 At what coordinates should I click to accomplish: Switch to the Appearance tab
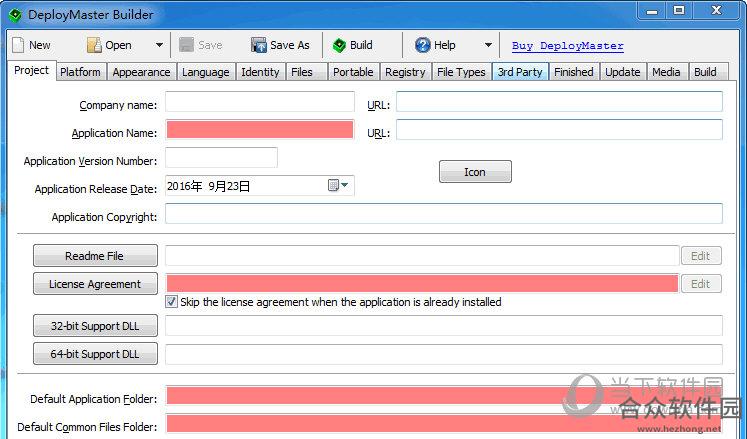pyautogui.click(x=141, y=72)
